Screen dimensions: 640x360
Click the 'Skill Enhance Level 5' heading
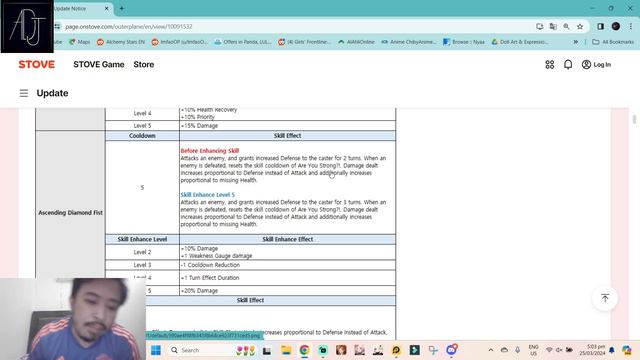[x=208, y=195]
